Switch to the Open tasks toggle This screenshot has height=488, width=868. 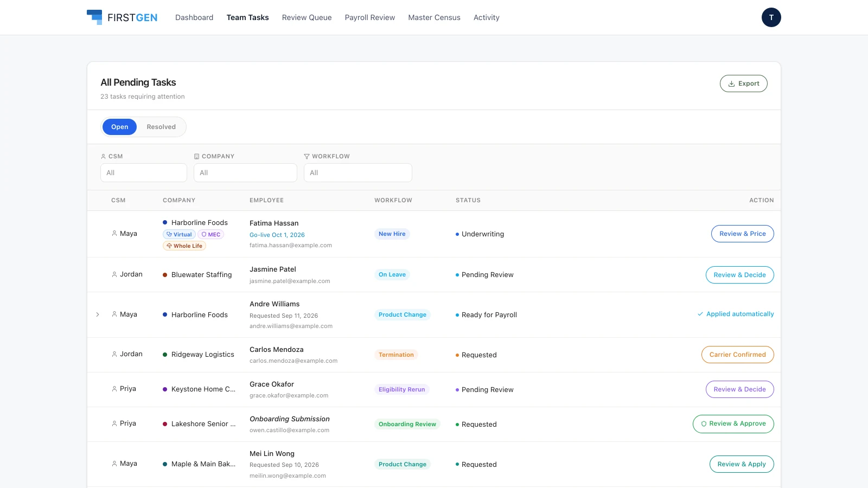pyautogui.click(x=120, y=127)
